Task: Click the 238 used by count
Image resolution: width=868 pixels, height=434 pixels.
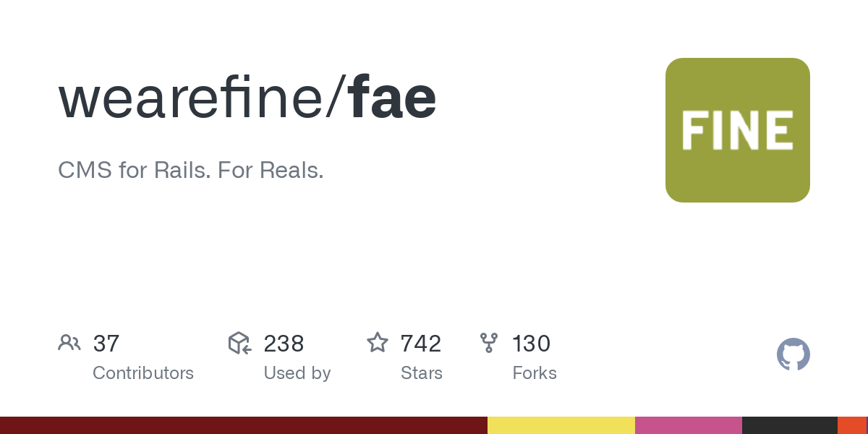Action: pyautogui.click(x=284, y=344)
